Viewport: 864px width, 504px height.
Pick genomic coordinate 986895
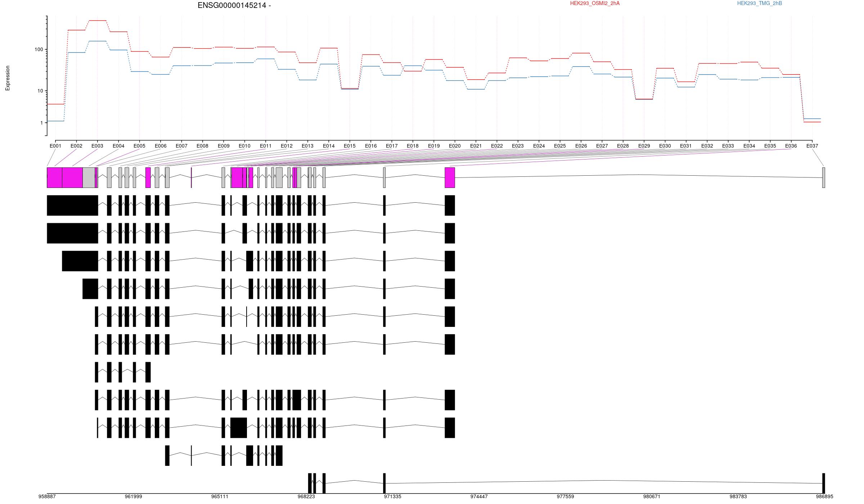[x=825, y=497]
